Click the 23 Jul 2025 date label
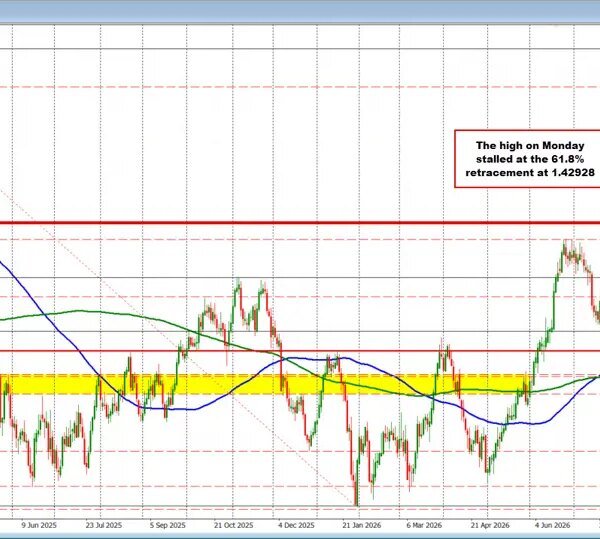This screenshot has height=539, width=600. click(x=104, y=525)
